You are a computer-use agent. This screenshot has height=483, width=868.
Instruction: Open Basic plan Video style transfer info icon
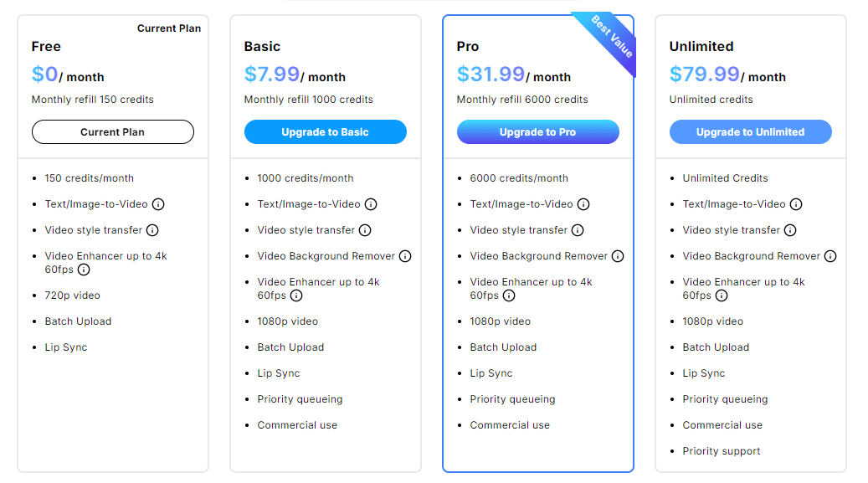(365, 230)
